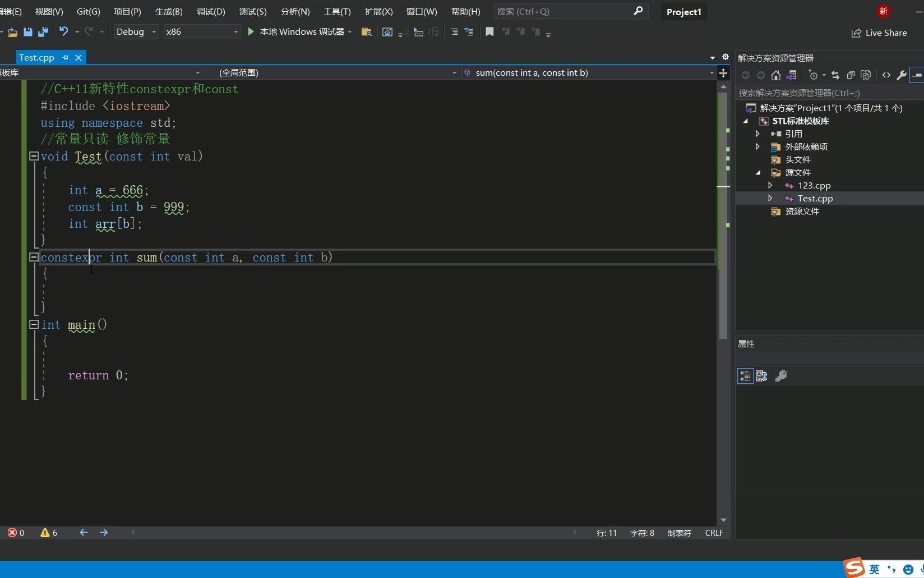The height and width of the screenshot is (578, 924).
Task: Toggle a bookmark on current line
Action: click(x=489, y=32)
